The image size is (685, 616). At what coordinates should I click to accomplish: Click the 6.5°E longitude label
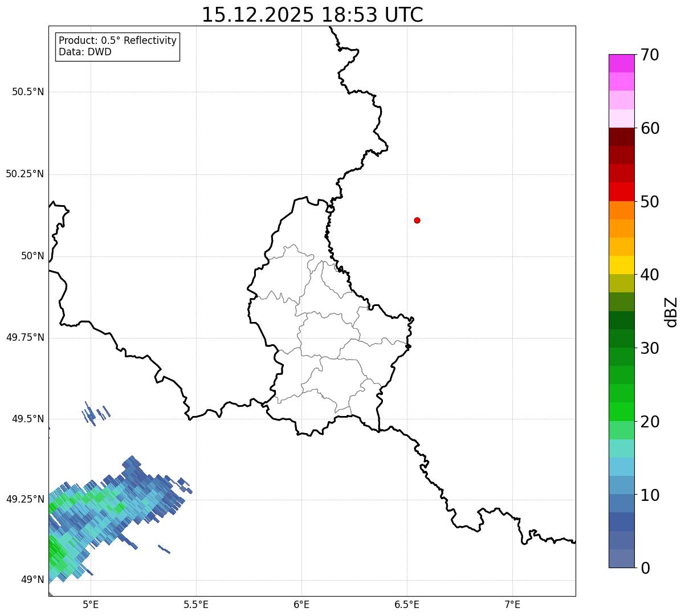407,604
